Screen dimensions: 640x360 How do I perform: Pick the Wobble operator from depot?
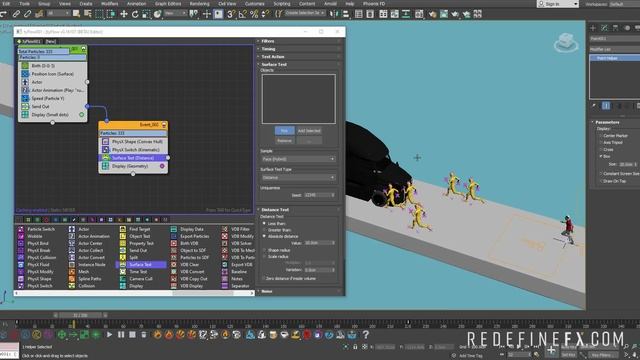[x=31, y=236]
